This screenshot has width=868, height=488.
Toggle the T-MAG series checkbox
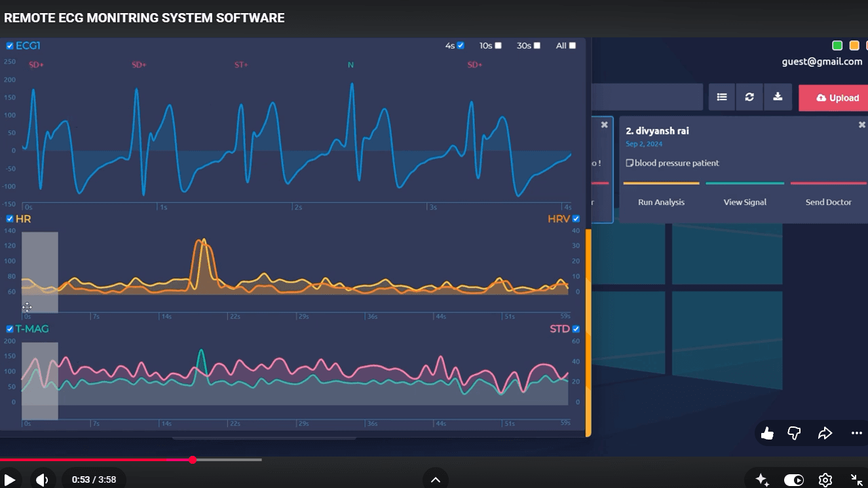[10, 329]
